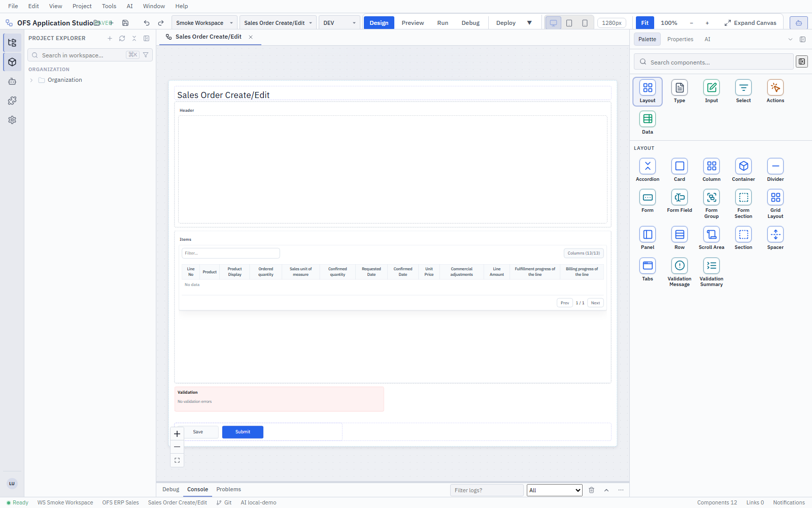812x508 pixels.
Task: Pick the Tabs component
Action: [x=648, y=269]
